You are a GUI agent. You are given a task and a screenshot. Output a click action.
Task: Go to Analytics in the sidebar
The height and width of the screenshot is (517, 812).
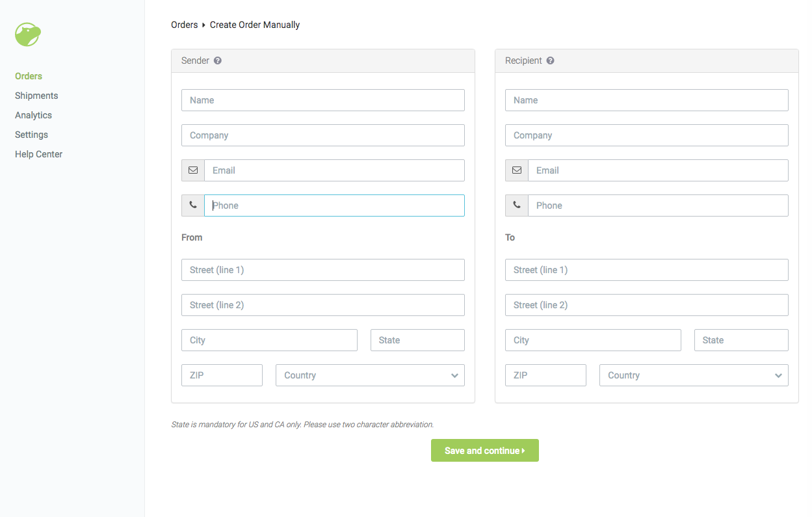coord(33,115)
